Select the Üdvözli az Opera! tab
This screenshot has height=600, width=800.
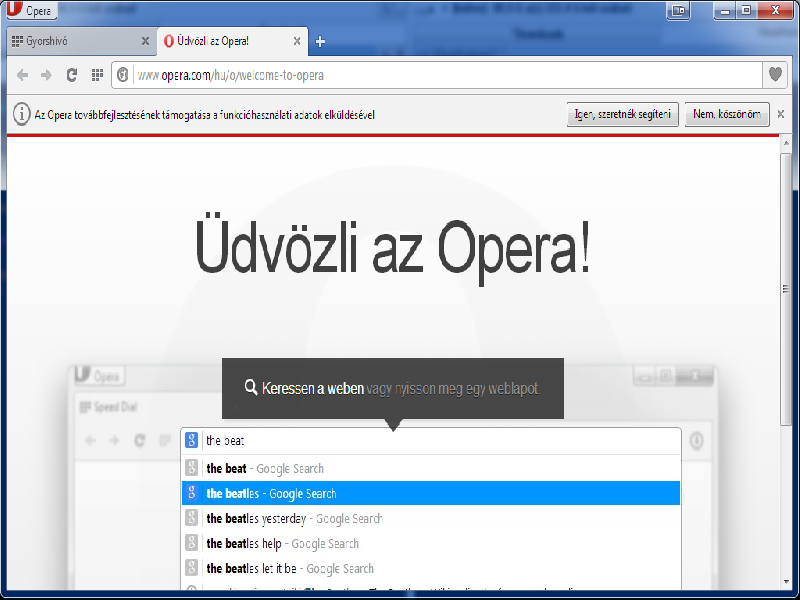(232, 41)
